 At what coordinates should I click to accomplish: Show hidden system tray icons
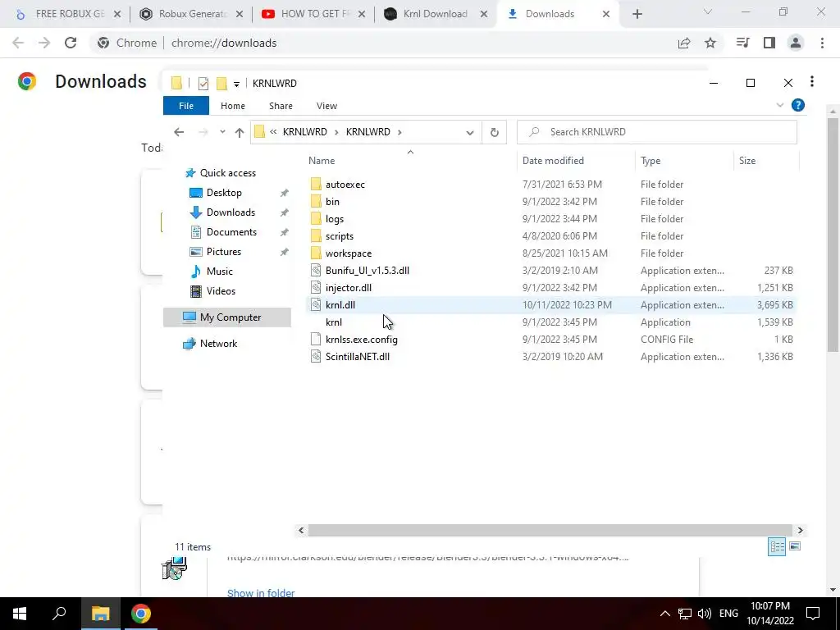[x=664, y=614]
